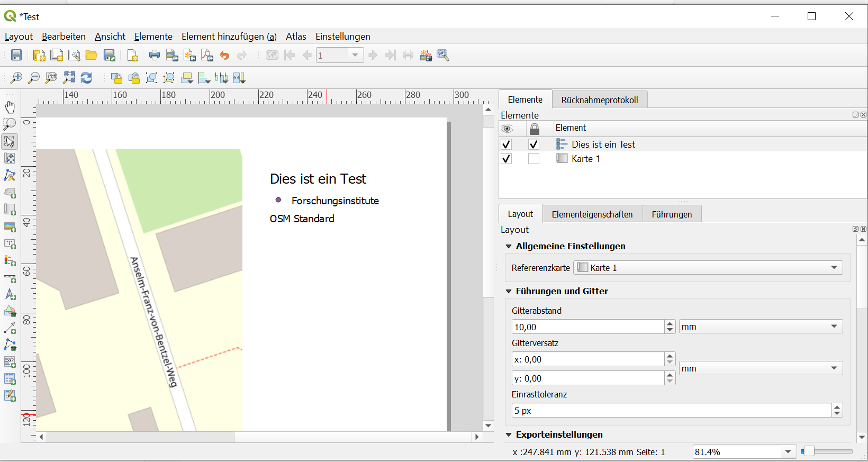Select the Add Arrow tool
This screenshot has height=462, width=868.
[x=10, y=328]
